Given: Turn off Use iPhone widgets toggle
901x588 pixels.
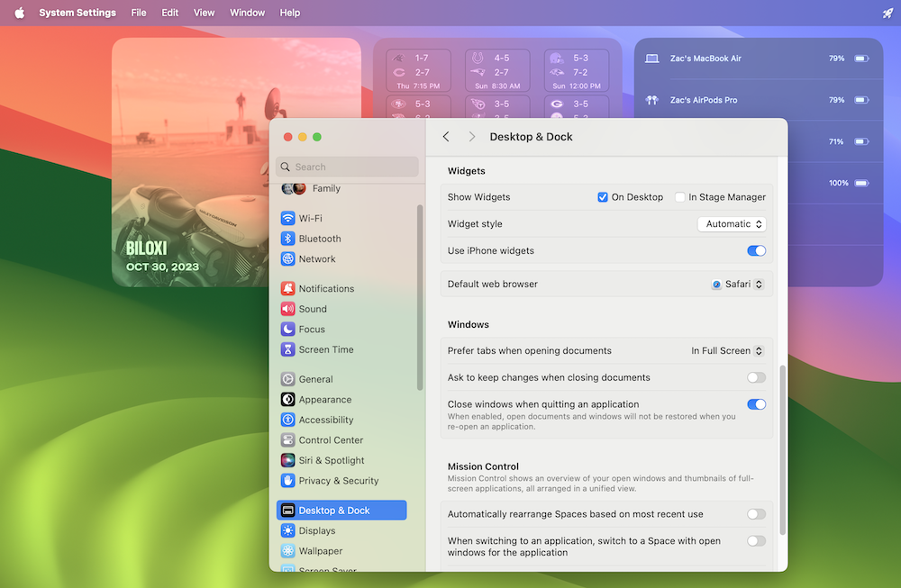Looking at the screenshot, I should pyautogui.click(x=756, y=251).
